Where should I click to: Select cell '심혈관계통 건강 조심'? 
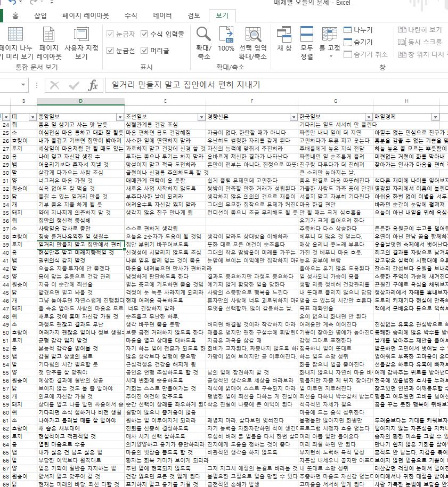(x=165, y=125)
